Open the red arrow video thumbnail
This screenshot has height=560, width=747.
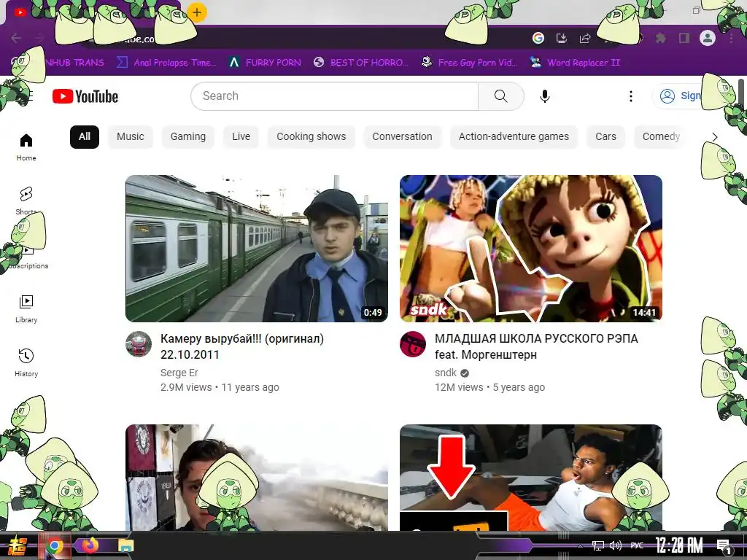point(531,478)
